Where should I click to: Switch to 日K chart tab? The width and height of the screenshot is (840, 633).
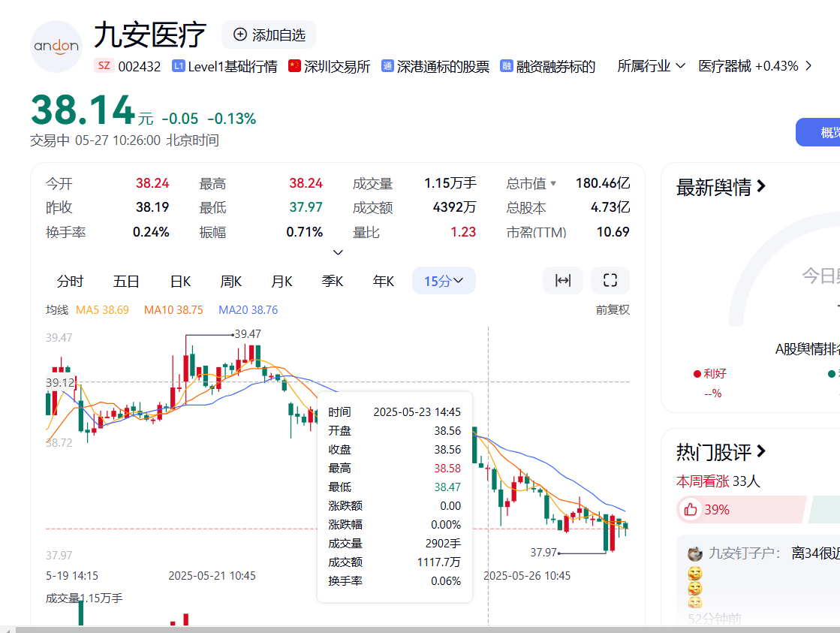click(x=180, y=281)
